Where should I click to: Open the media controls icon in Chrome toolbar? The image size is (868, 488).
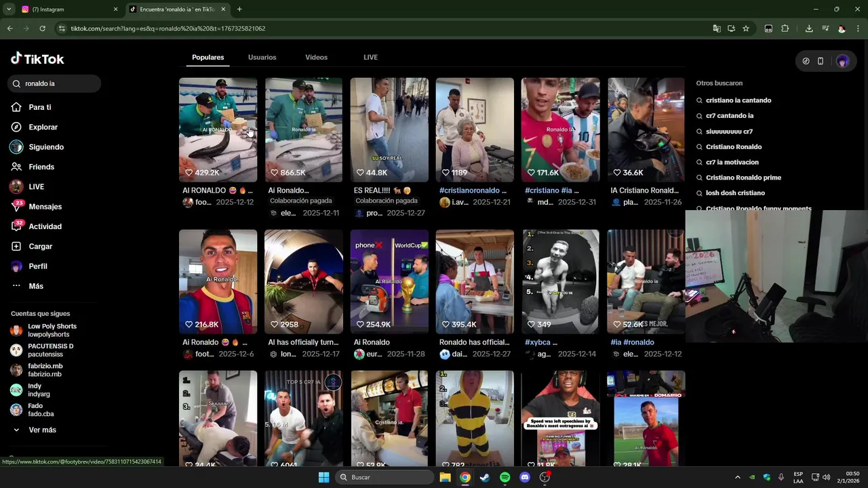point(825,28)
